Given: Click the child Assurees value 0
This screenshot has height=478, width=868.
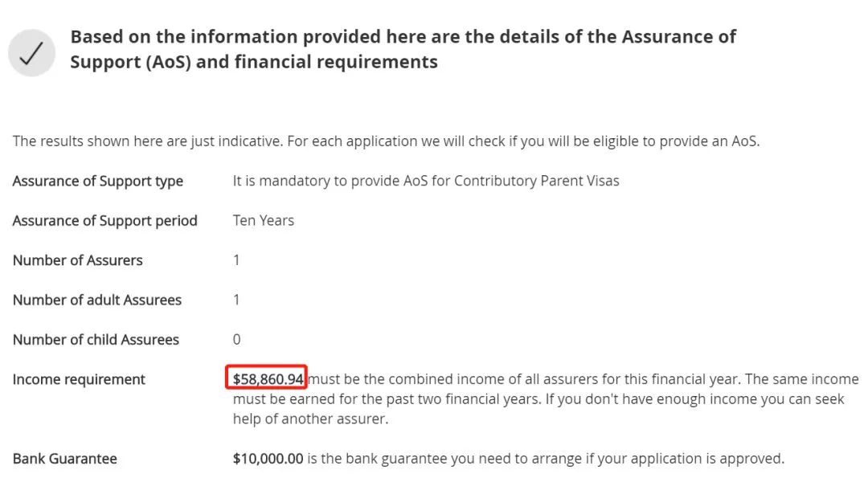Looking at the screenshot, I should (x=236, y=339).
